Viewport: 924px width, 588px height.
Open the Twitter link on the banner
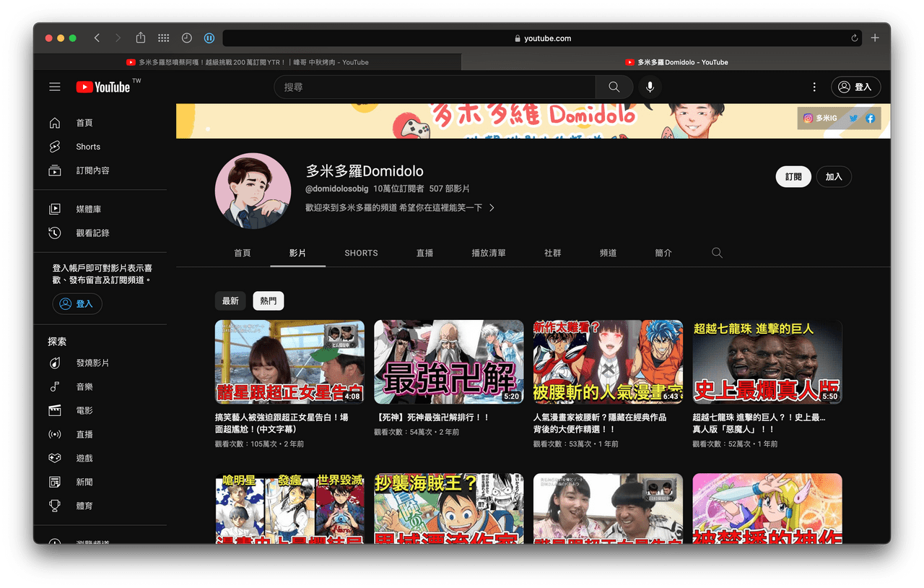[854, 118]
